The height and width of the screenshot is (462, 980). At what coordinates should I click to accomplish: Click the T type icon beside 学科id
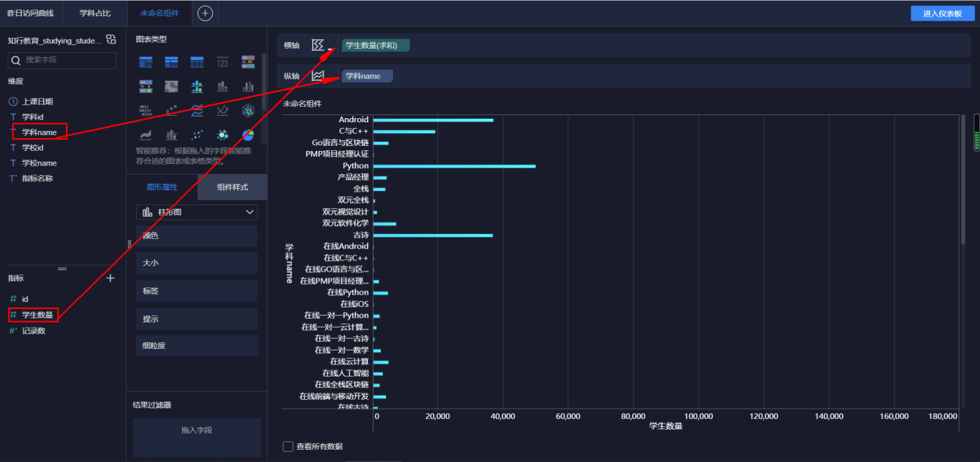pyautogui.click(x=13, y=117)
